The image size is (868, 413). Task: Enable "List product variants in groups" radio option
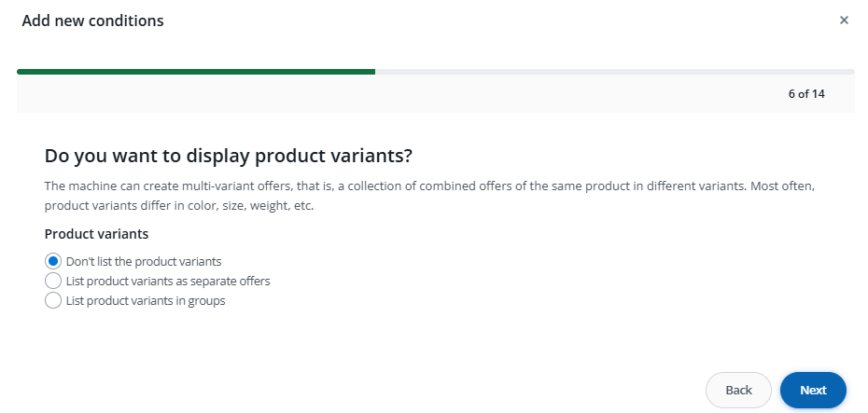click(x=53, y=300)
